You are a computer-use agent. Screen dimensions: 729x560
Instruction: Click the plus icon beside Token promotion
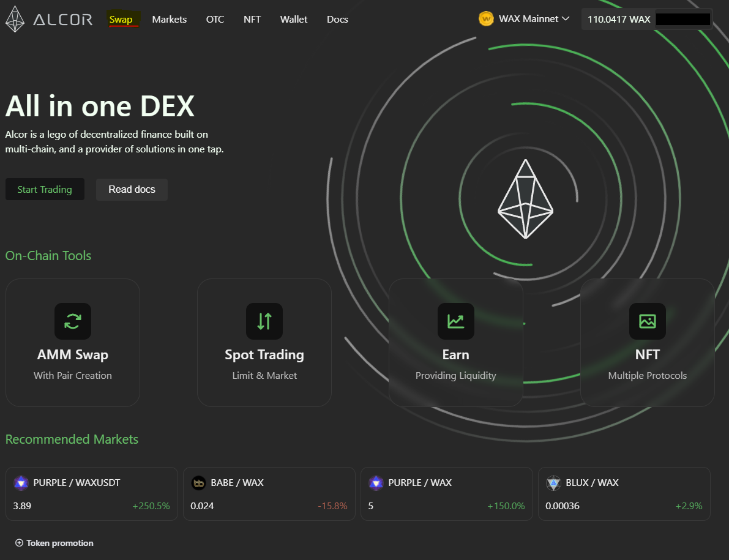(19, 543)
